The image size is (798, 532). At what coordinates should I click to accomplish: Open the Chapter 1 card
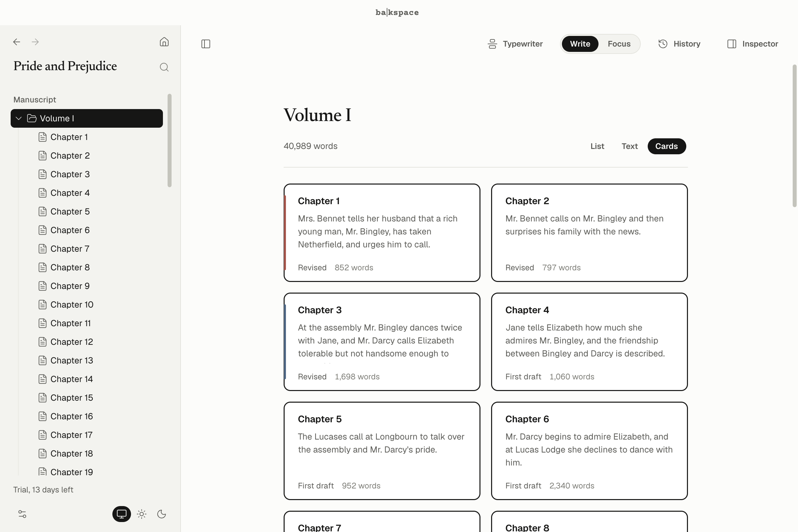click(382, 233)
